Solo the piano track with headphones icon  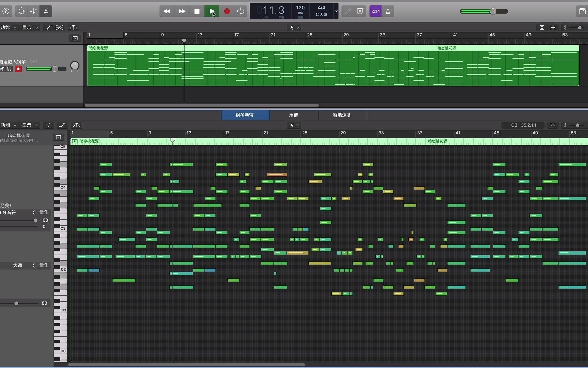click(9, 69)
